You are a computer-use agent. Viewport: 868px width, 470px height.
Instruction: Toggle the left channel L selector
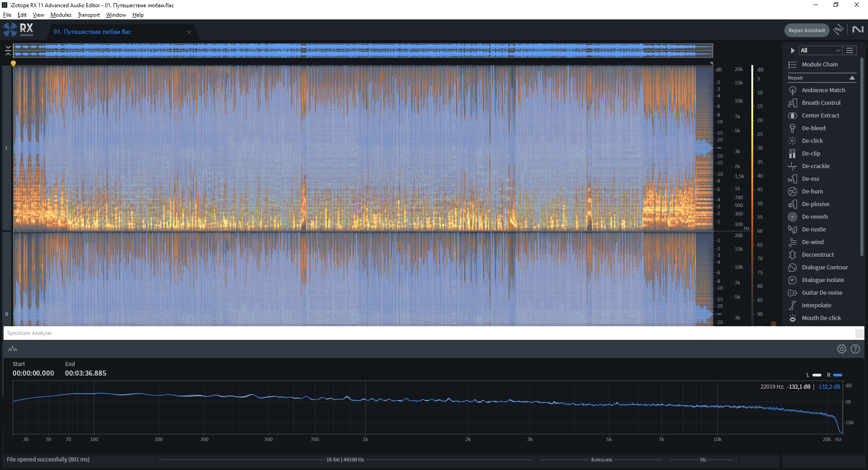[7, 148]
